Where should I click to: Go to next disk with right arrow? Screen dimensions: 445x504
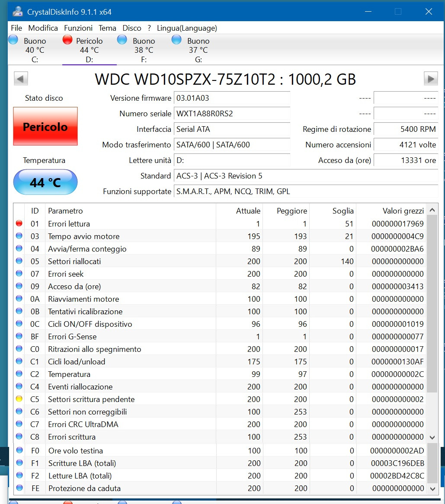pyautogui.click(x=431, y=78)
